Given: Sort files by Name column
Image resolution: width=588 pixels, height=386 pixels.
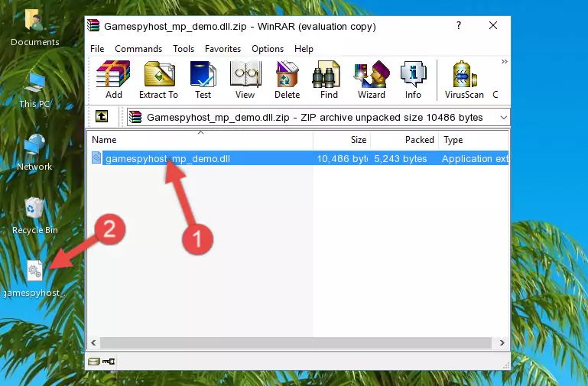Looking at the screenshot, I should click(200, 140).
